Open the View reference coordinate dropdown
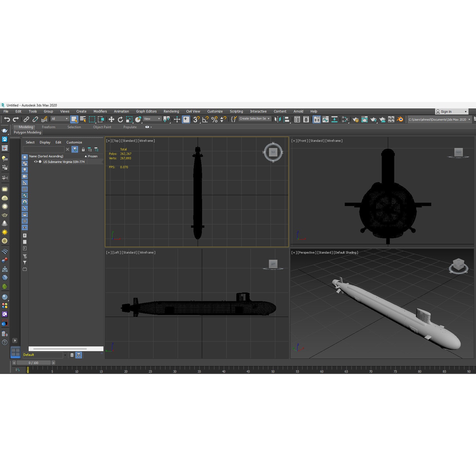Screen dimensions: 476x476 click(x=152, y=119)
